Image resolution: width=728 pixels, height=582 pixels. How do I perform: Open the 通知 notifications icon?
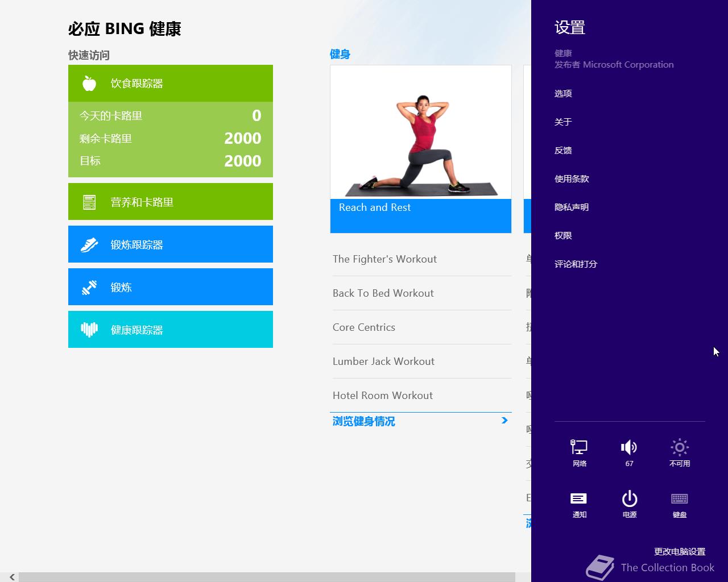click(579, 504)
